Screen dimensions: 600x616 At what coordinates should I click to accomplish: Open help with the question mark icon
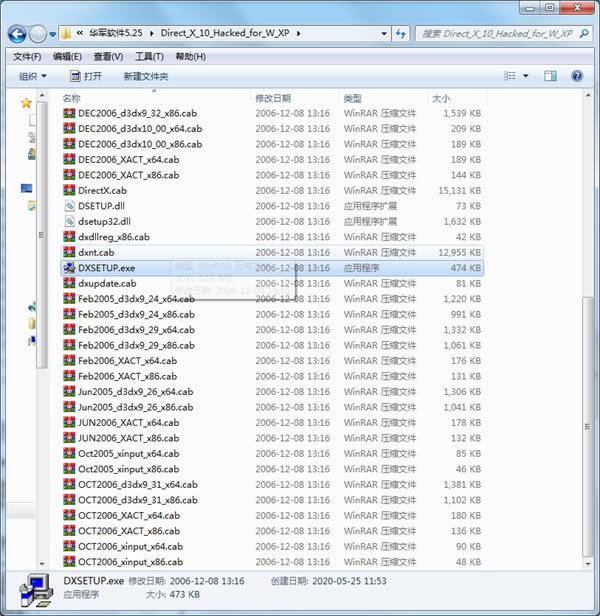(577, 76)
